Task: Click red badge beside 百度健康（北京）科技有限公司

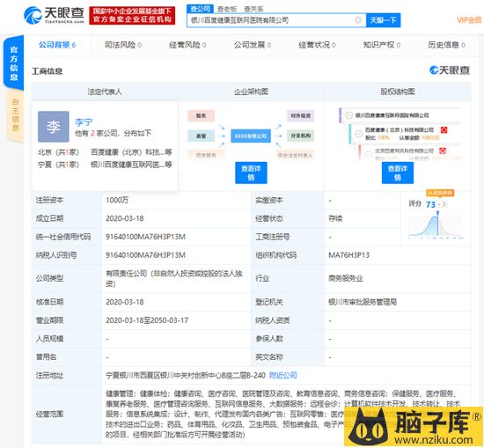Action: click(x=444, y=130)
